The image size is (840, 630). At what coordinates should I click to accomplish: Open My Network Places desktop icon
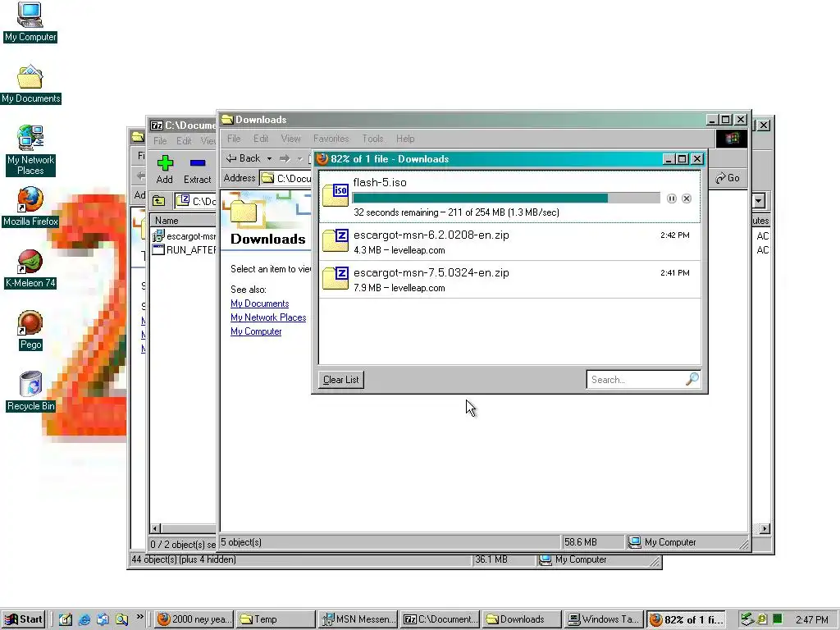[30, 151]
